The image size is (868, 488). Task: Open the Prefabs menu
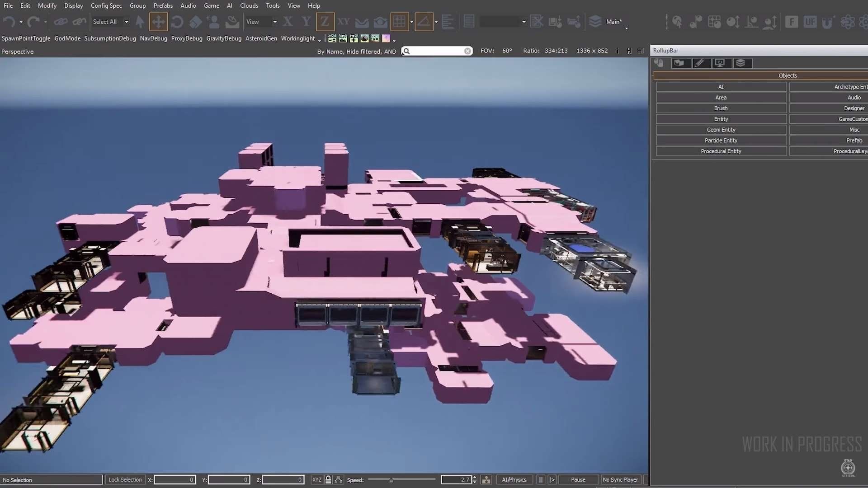click(x=163, y=5)
